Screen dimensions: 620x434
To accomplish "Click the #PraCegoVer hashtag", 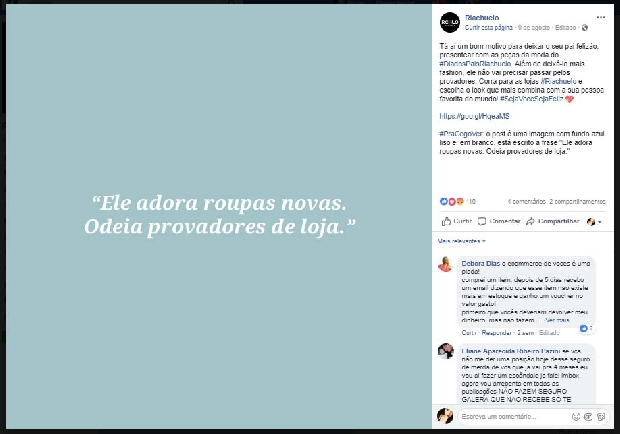I will pos(461,134).
